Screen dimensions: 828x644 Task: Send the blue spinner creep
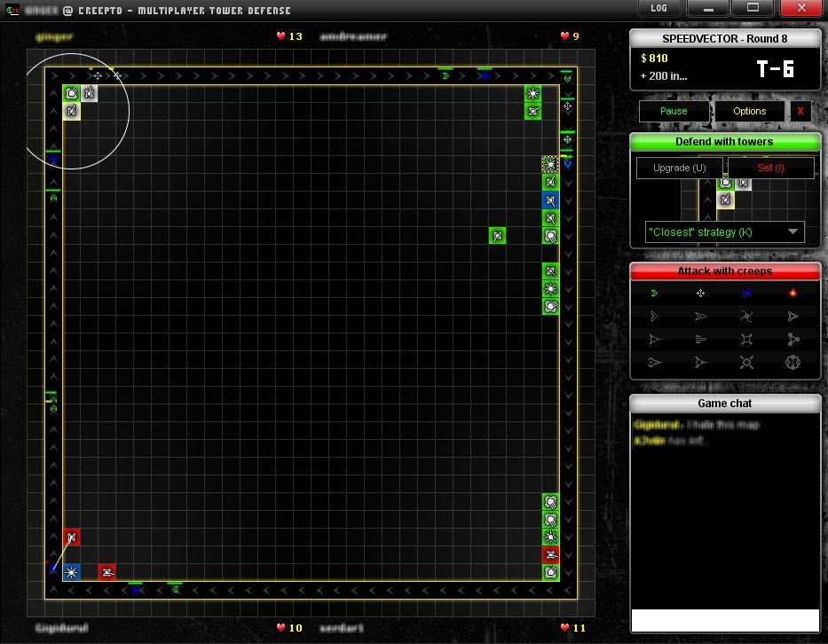747,292
